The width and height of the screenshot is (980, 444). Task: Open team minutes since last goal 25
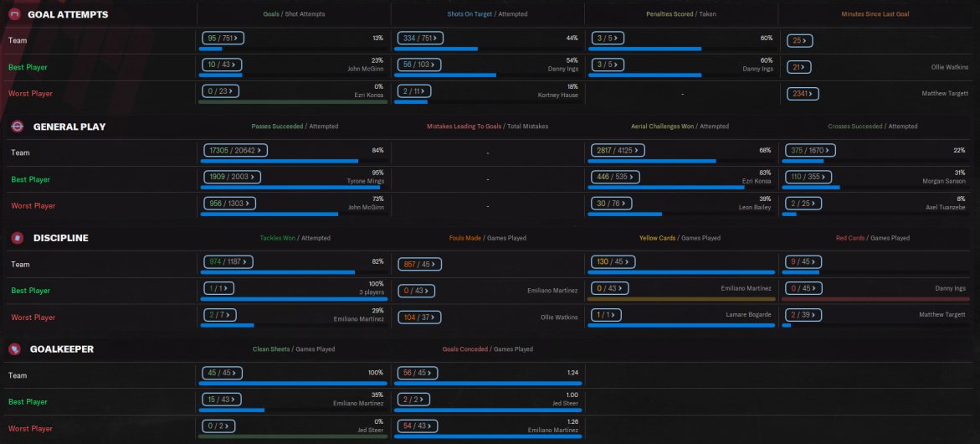click(x=800, y=41)
